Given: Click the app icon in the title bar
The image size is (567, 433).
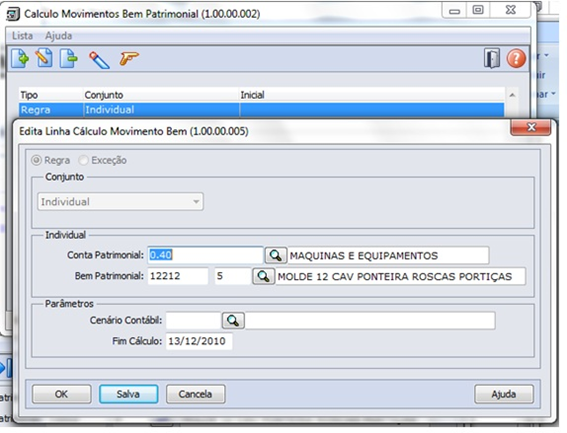Looking at the screenshot, I should click(x=14, y=14).
